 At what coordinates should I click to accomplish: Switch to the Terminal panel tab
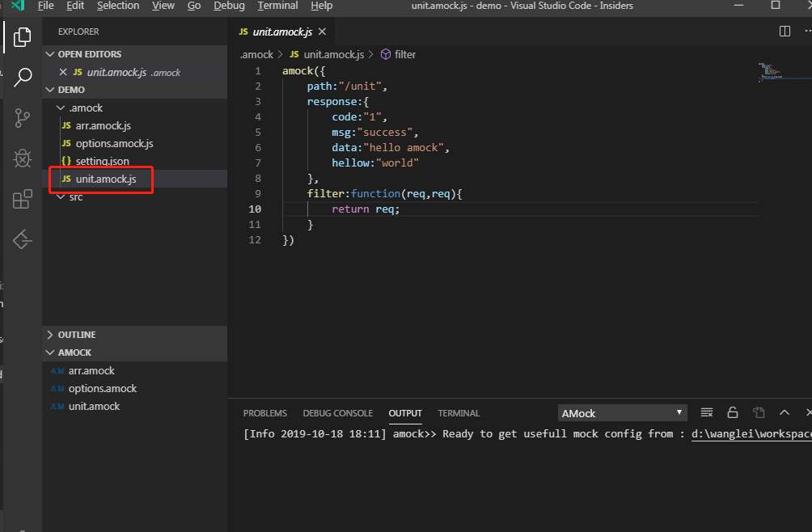pos(459,413)
